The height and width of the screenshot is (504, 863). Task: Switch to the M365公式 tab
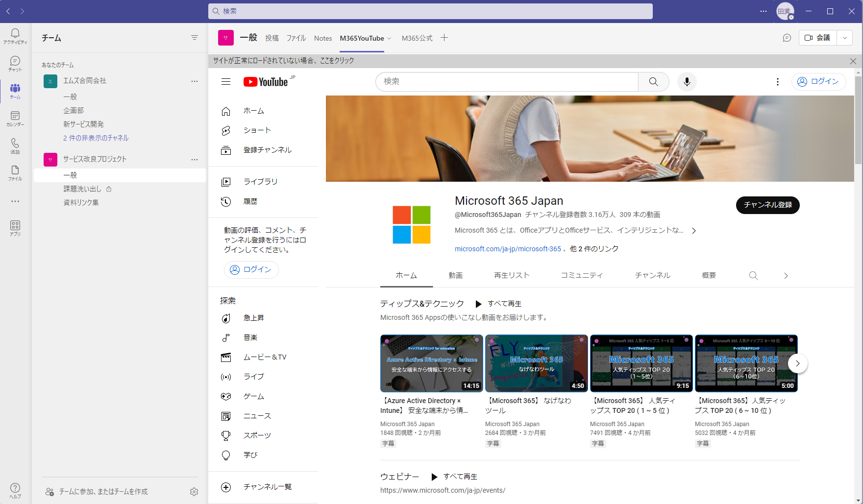point(417,38)
